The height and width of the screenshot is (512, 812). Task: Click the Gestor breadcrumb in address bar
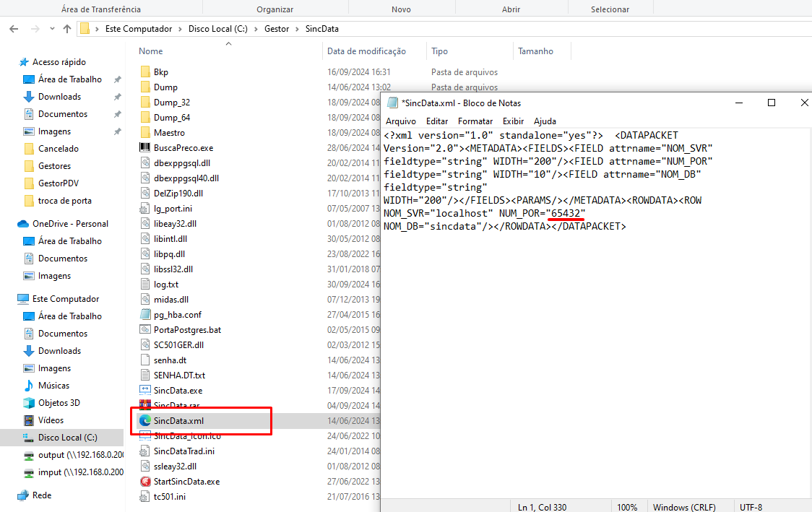coord(277,29)
